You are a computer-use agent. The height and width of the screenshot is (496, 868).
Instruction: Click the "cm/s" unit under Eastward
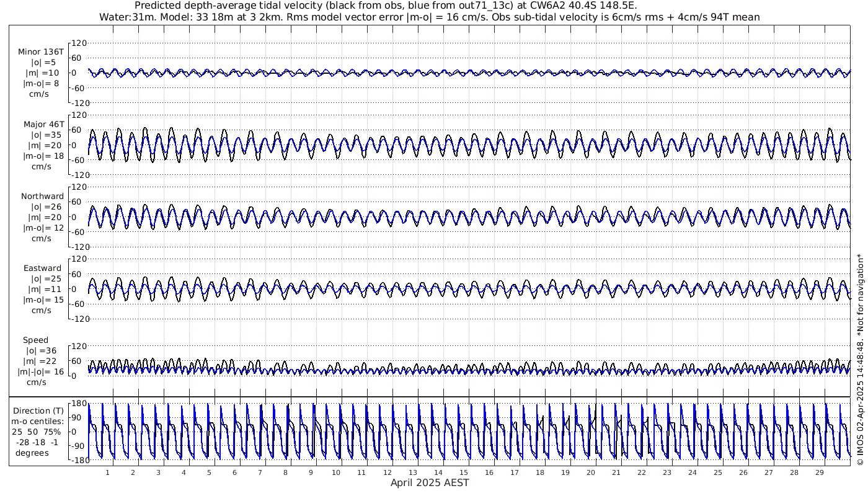point(42,310)
